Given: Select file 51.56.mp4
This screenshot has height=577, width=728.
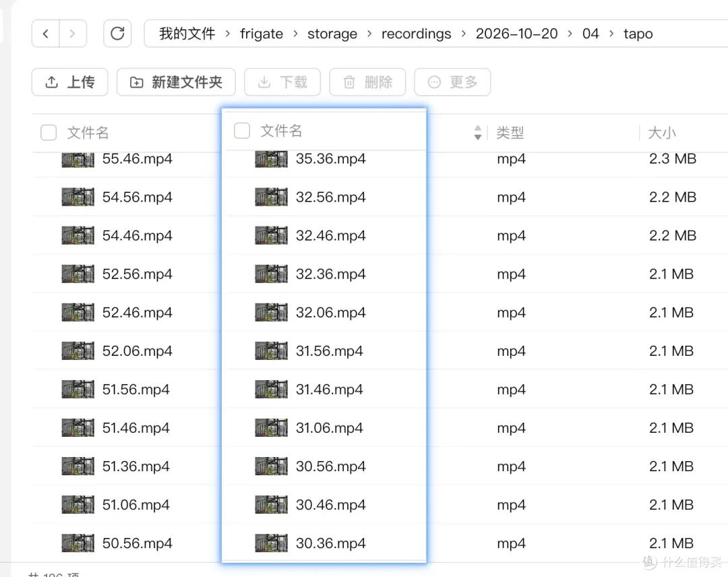Looking at the screenshot, I should (x=136, y=390).
